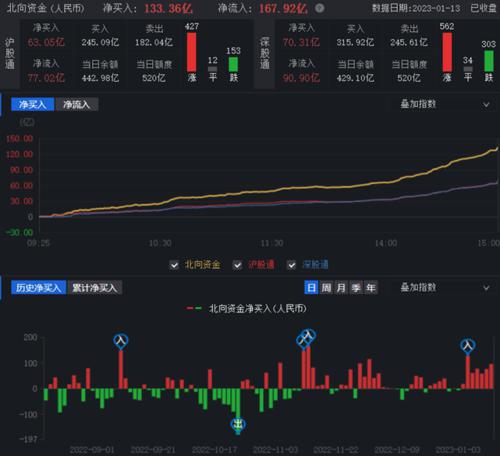Open upper 叠加指数 dropdown

click(x=444, y=105)
